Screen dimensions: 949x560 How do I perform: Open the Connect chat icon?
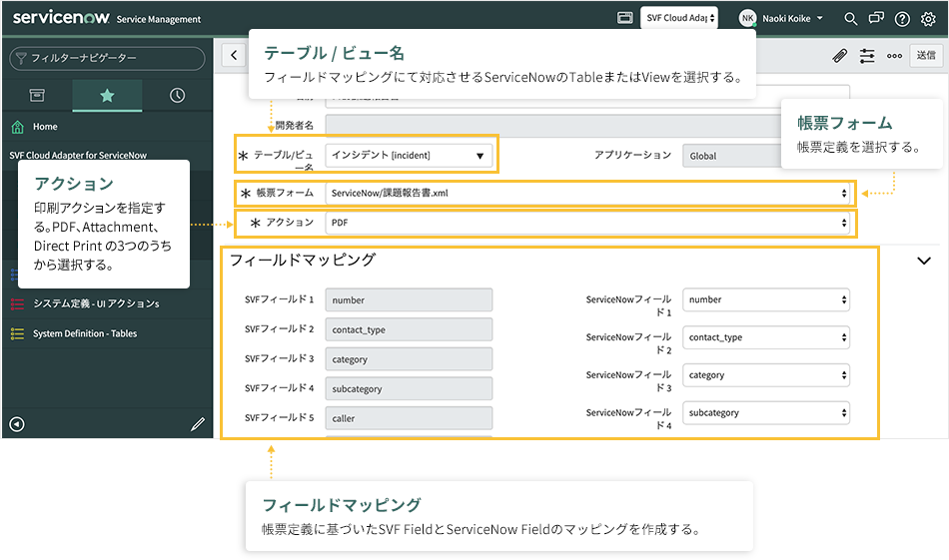pos(876,19)
